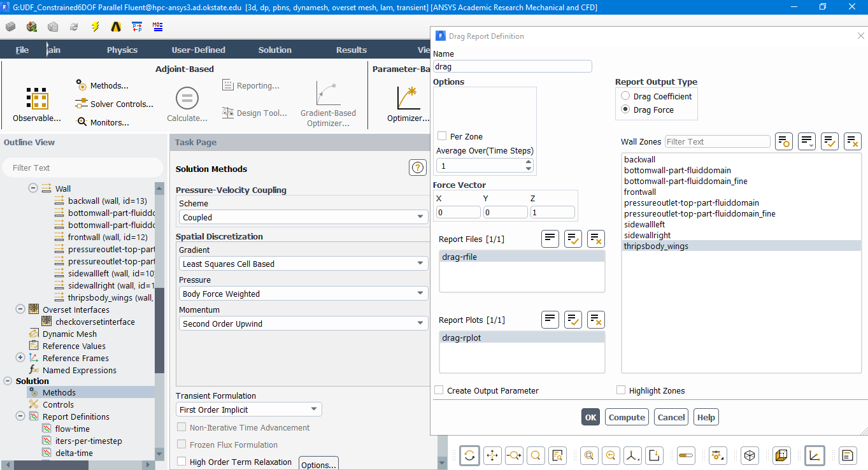Click the list view icon above Report Plots
868x470 pixels.
(x=550, y=320)
